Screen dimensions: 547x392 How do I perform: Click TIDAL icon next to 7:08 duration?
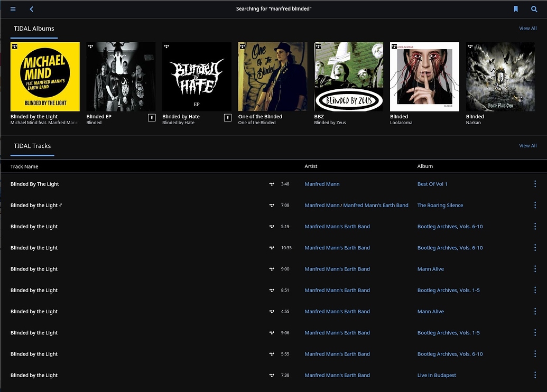272,206
